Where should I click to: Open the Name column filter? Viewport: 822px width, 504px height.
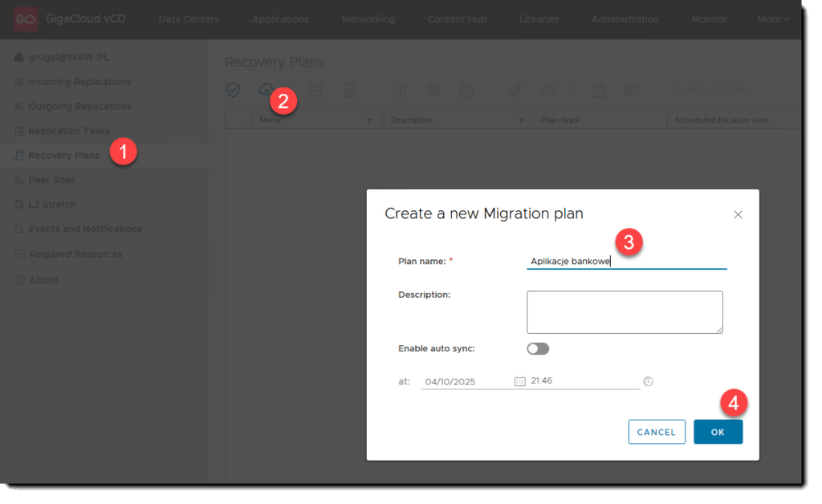point(369,121)
